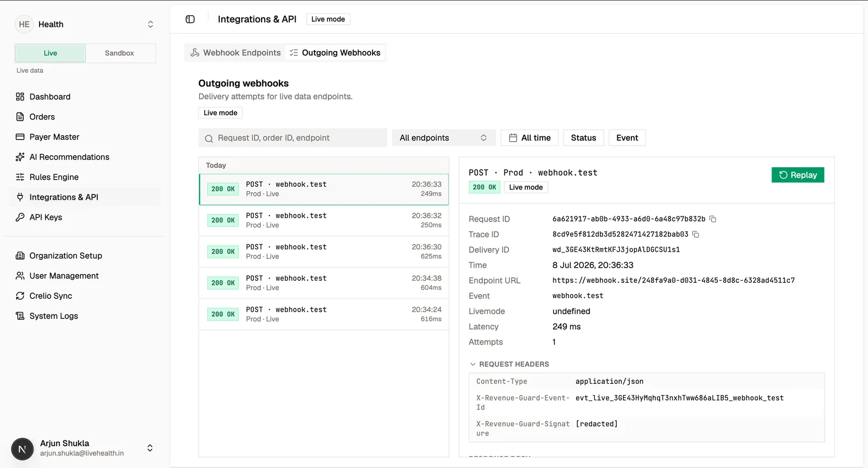Click the Dashboard grid icon
The height and width of the screenshot is (468, 868).
click(x=20, y=97)
